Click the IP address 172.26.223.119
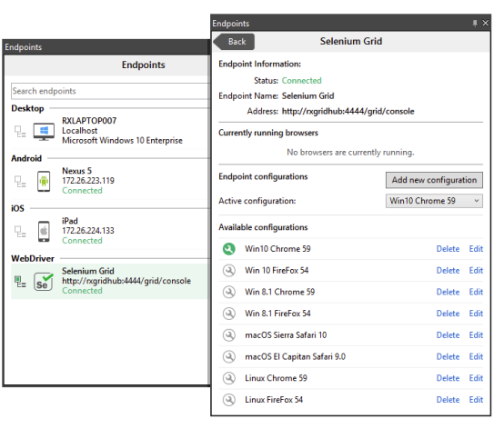 coord(88,181)
